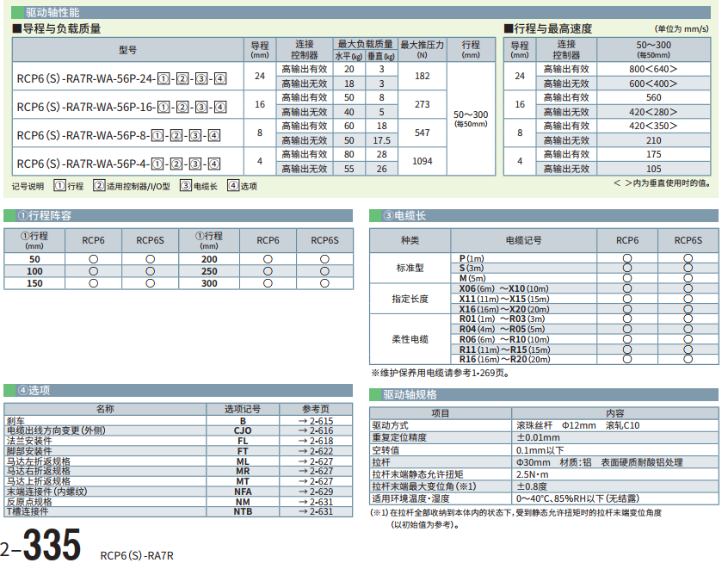Select the 导程与负载质量 heading
The height and width of the screenshot is (569, 728).
(x=57, y=28)
